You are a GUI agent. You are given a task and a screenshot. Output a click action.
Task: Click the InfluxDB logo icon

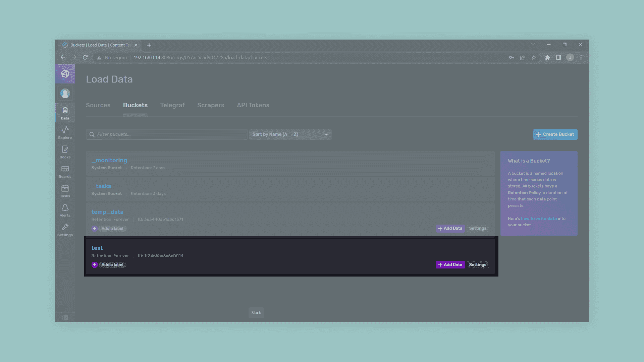tap(65, 74)
